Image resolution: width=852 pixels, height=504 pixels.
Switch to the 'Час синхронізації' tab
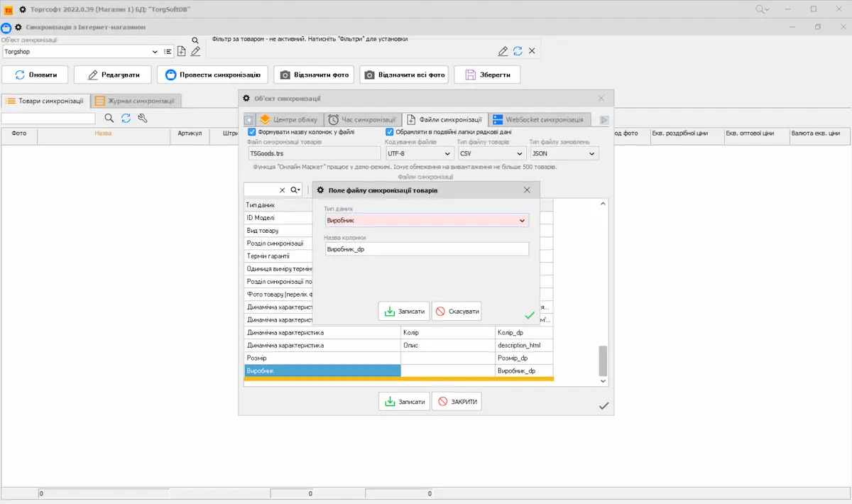coord(362,119)
